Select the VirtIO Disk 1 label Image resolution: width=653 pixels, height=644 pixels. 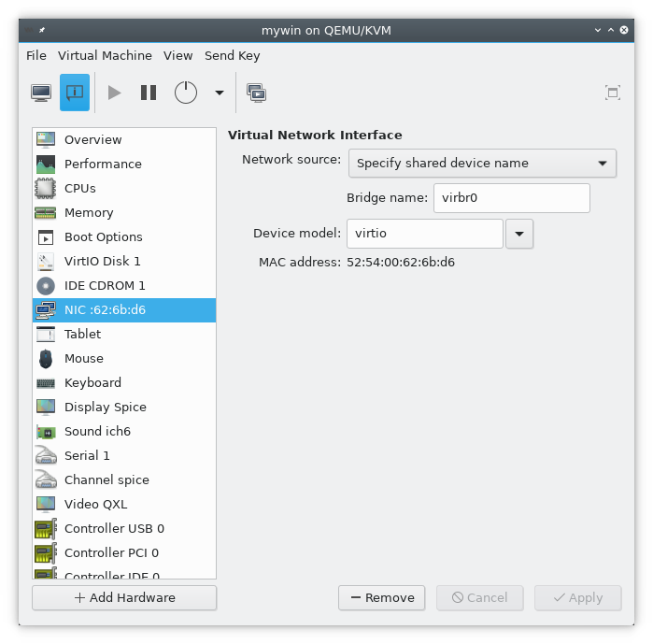103,262
